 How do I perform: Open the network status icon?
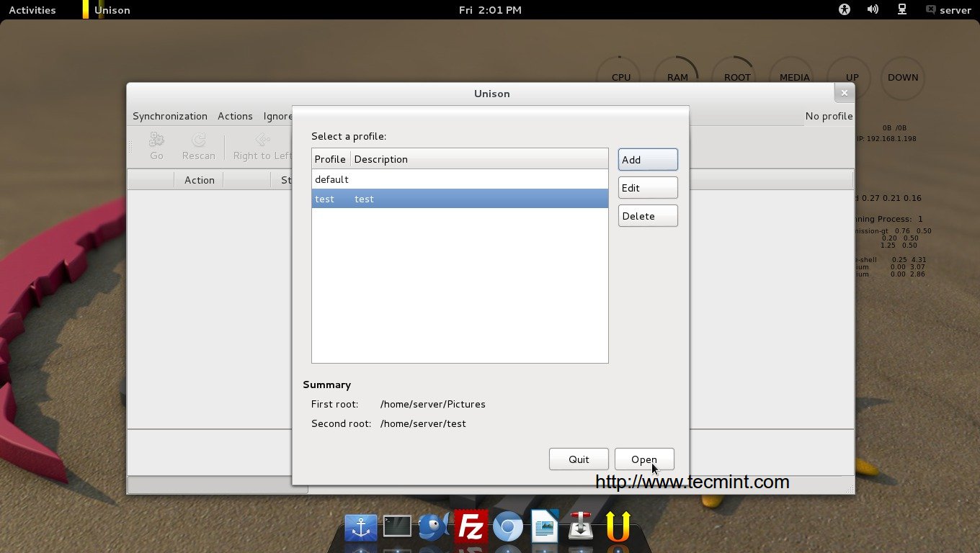point(901,9)
